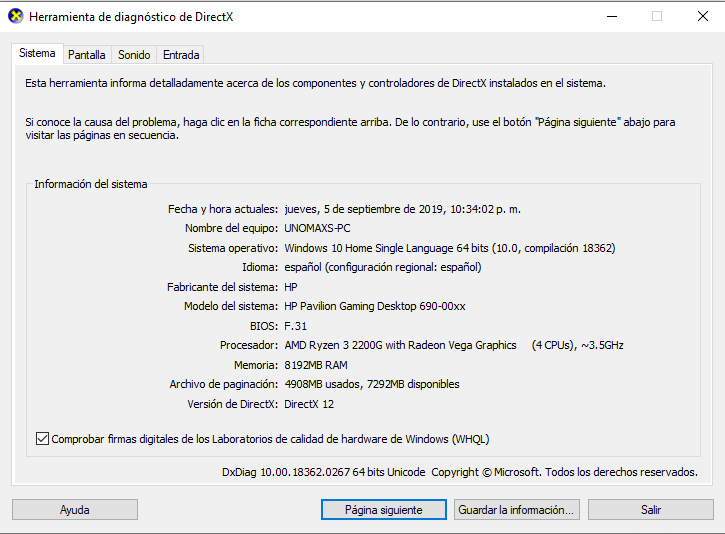Click the language value español

[382, 267]
